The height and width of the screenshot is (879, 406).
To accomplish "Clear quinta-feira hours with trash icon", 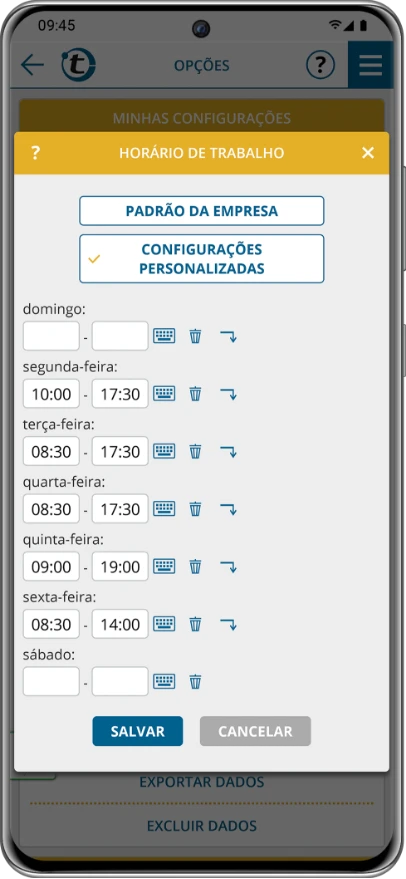I will coord(195,567).
